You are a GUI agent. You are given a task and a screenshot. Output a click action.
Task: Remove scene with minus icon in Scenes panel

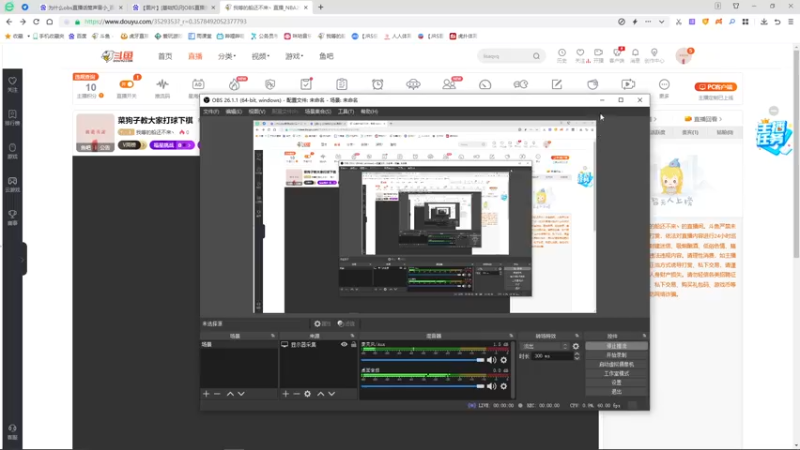pos(217,394)
